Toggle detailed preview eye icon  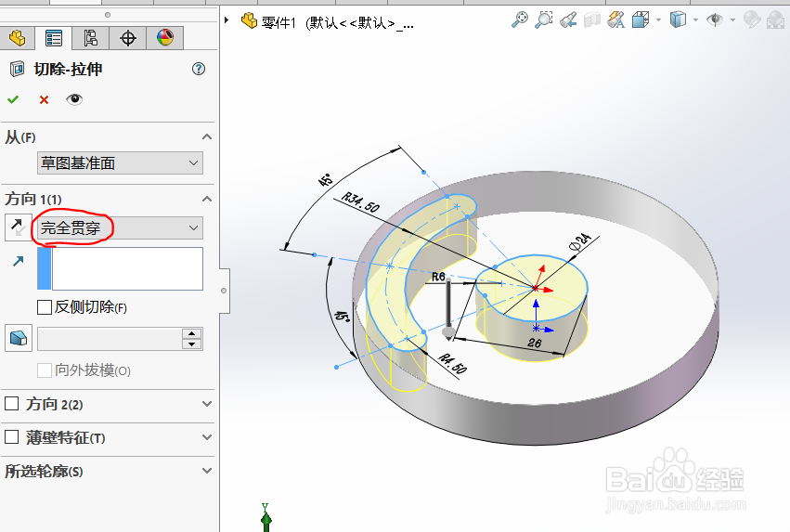pyautogui.click(x=74, y=99)
